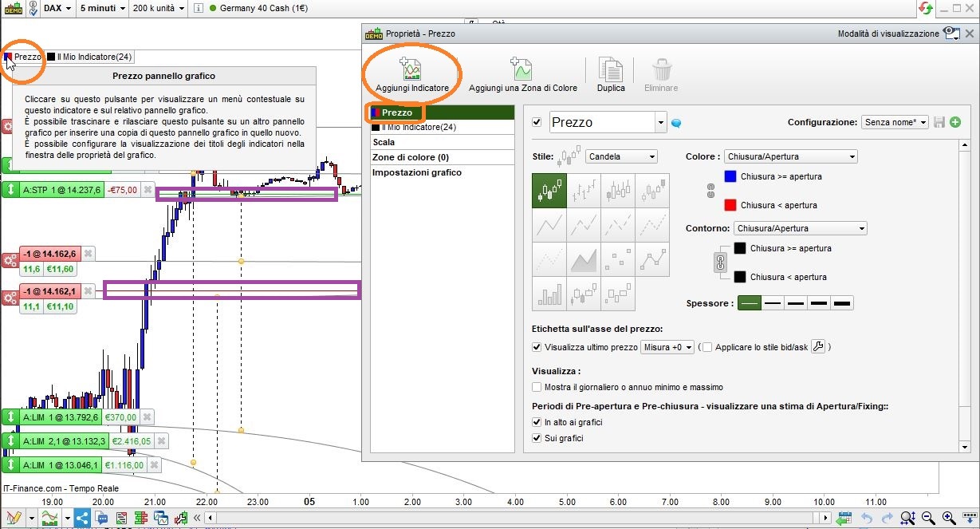
Task: Open the 200 k unità dropdown
Action: [159, 9]
